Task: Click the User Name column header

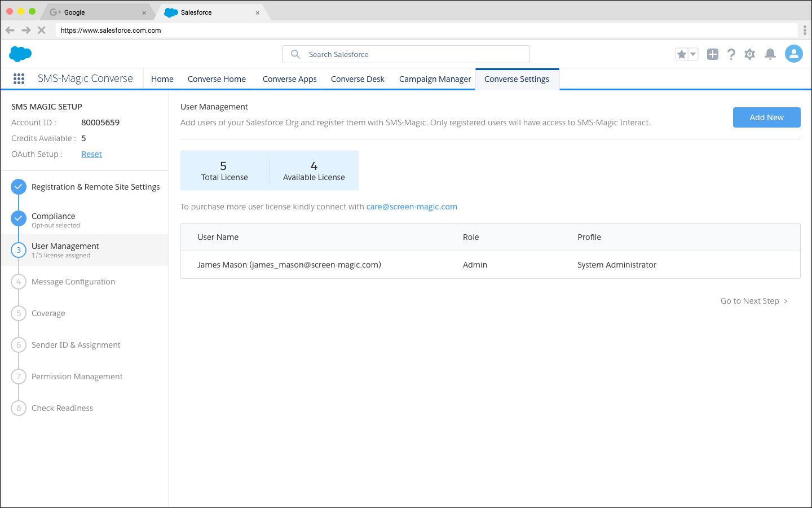Action: [x=218, y=237]
